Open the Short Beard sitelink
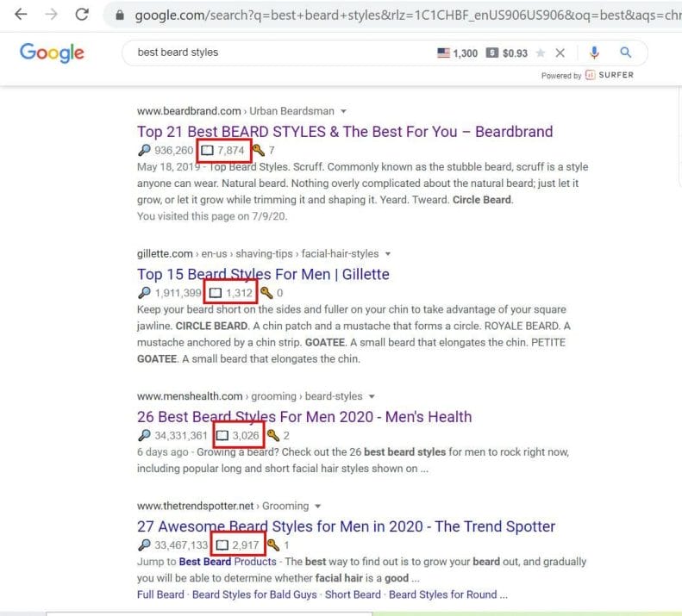The height and width of the screenshot is (616, 682). [353, 594]
